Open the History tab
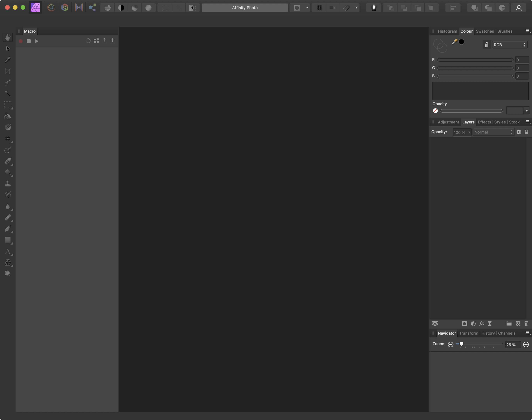Screen dimensions: 532x420 coord(488,333)
